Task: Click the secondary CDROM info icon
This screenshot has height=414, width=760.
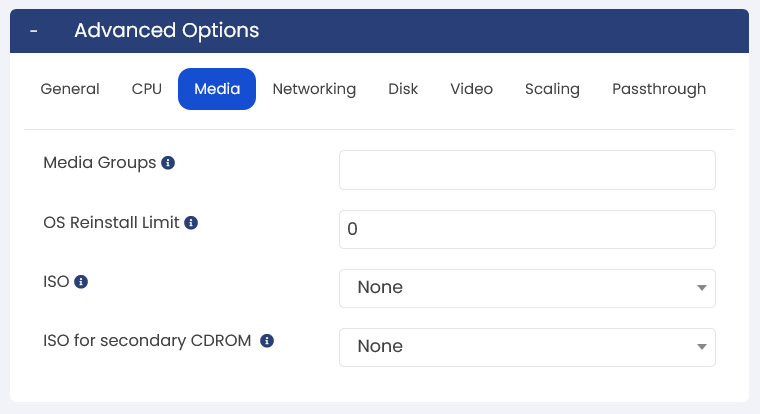Action: (267, 341)
